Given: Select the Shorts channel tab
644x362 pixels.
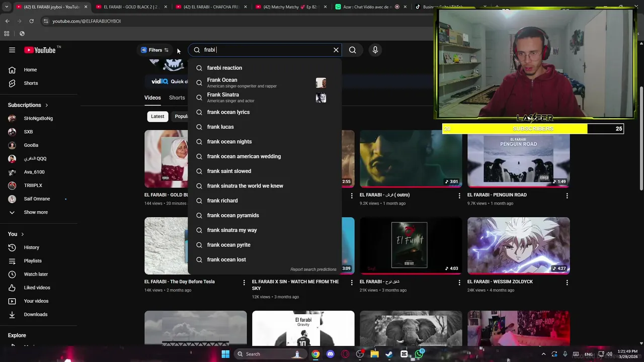Looking at the screenshot, I should click(177, 98).
